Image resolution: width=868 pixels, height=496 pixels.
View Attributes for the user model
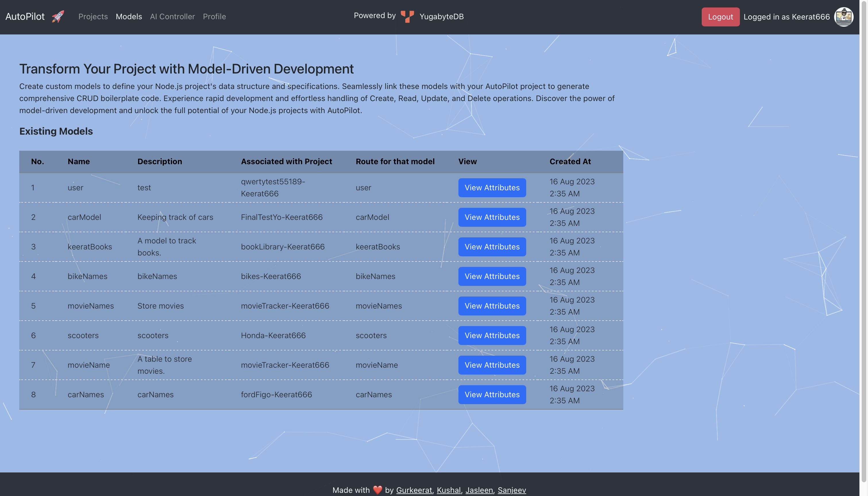[x=492, y=188]
